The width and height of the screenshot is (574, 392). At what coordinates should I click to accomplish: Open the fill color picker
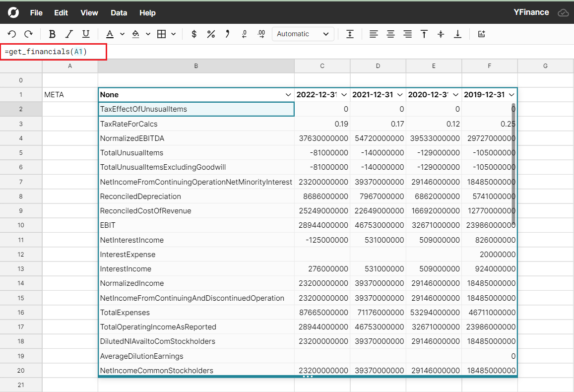point(137,34)
